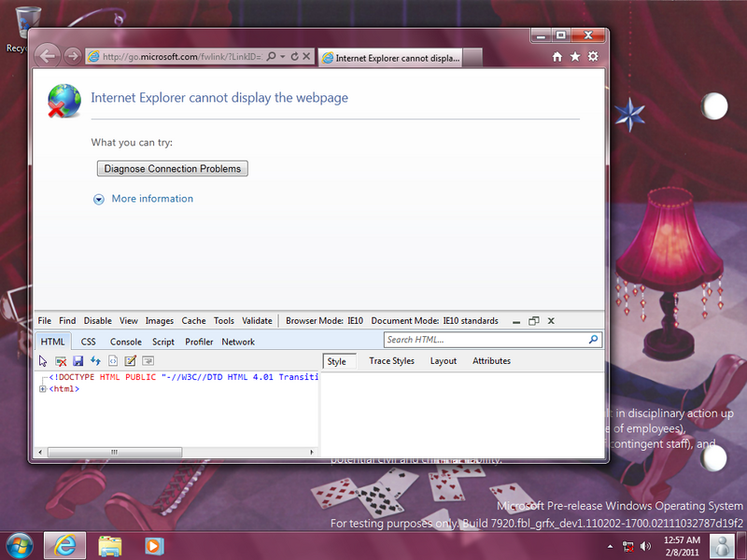
Task: Click the Search HTML input field
Action: (x=484, y=341)
